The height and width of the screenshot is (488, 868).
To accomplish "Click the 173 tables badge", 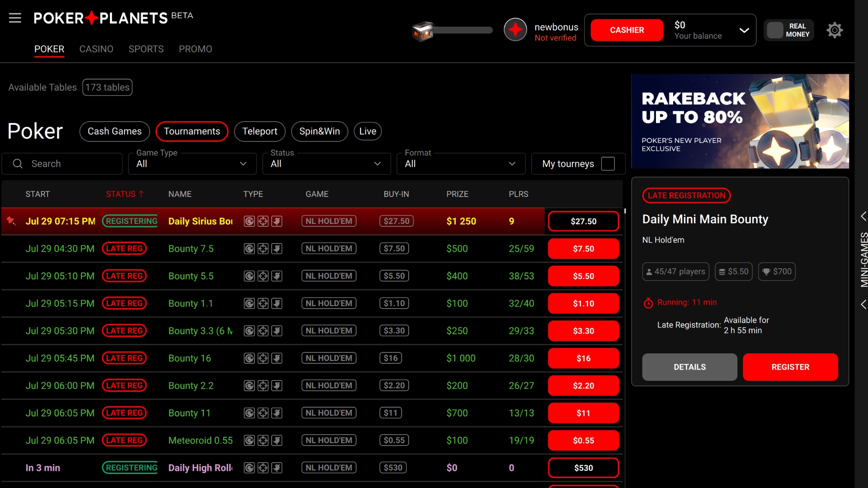I will click(107, 87).
